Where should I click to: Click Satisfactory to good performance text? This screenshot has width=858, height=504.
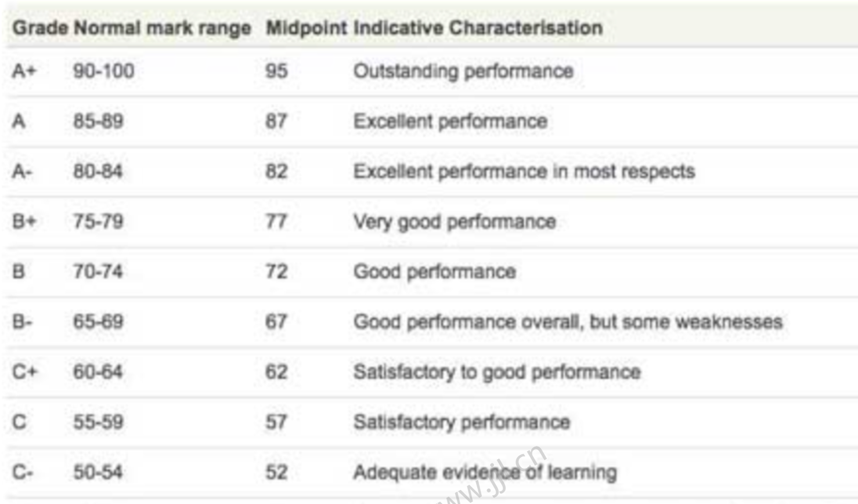[x=496, y=372]
